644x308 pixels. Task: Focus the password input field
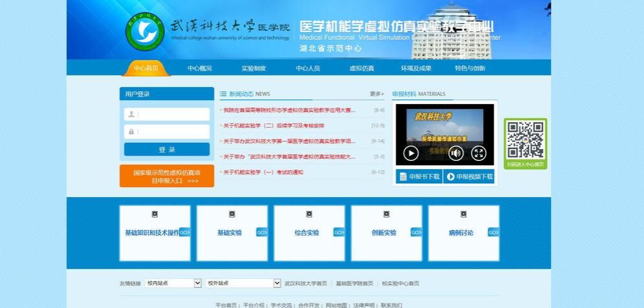coord(167,132)
